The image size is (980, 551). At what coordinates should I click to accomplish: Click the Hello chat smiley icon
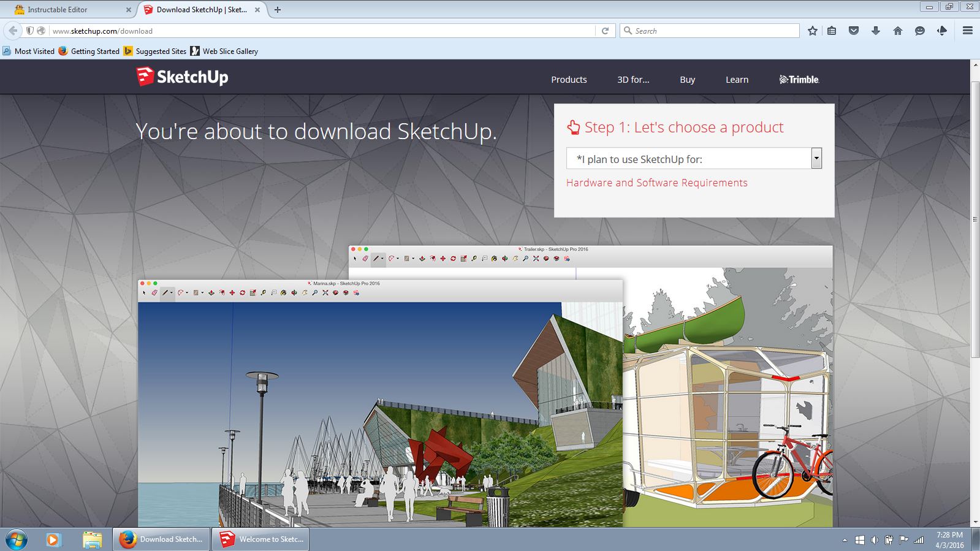click(x=919, y=31)
